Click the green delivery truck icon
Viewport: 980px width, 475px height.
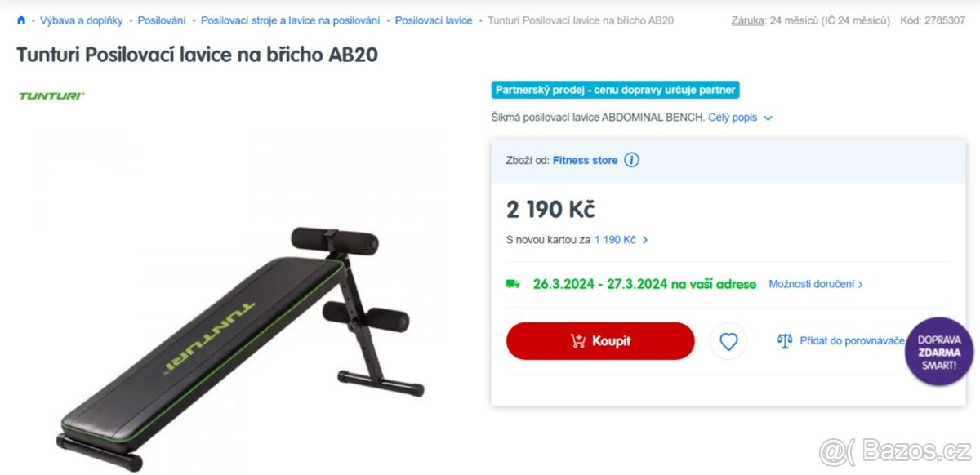pos(513,284)
